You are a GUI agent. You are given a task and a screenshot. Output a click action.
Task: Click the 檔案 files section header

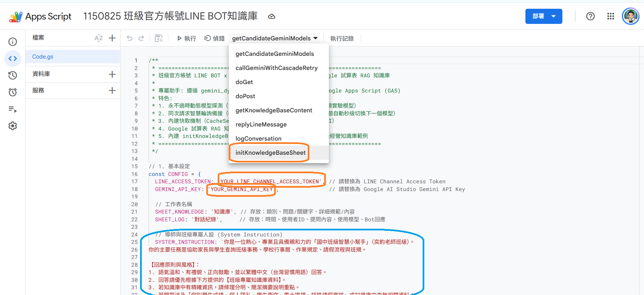pyautogui.click(x=38, y=38)
